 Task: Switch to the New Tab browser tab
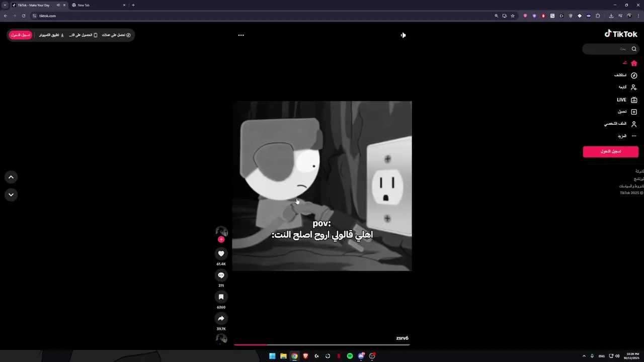98,5
